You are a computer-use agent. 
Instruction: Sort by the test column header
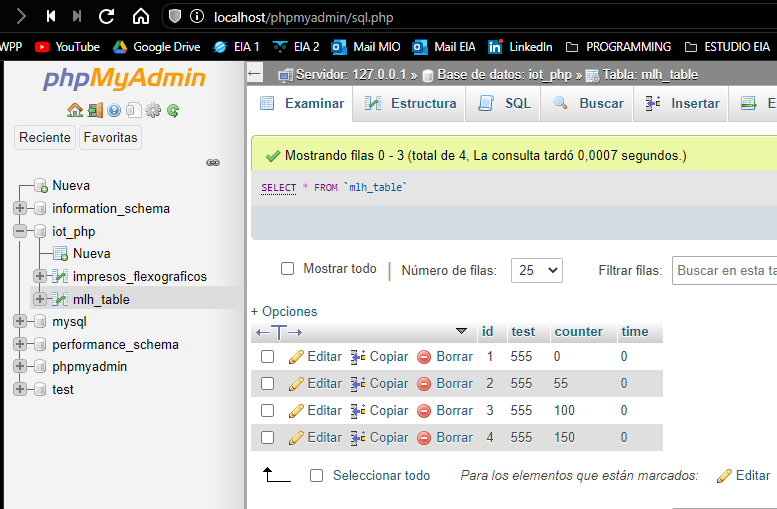pos(523,332)
